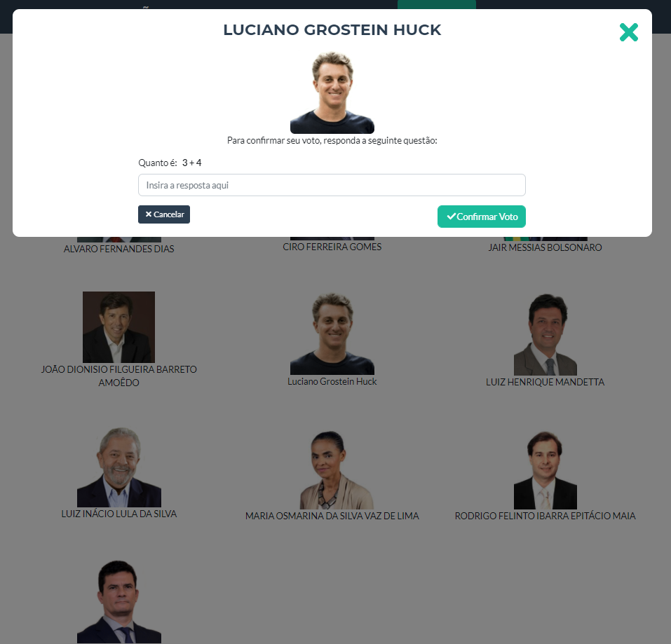Confirm the vote with Confirmar Voto
The width and height of the screenshot is (671, 644).
482,217
